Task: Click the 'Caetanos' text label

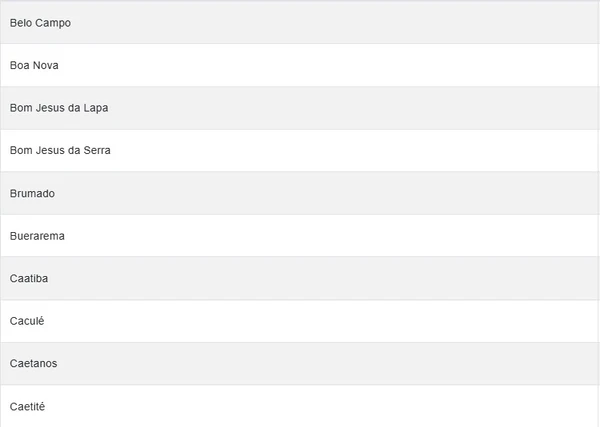Action: 33,363
